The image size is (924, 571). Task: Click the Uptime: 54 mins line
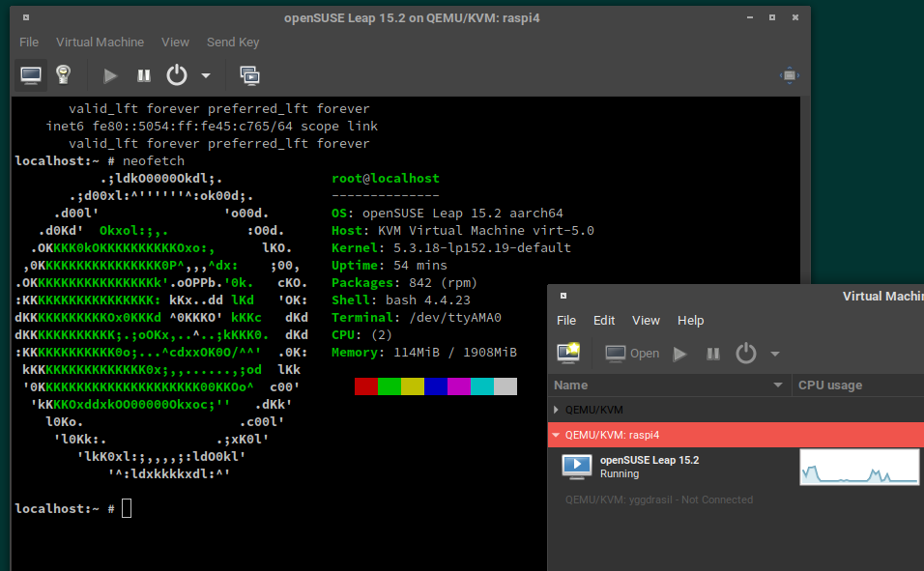pyautogui.click(x=389, y=265)
